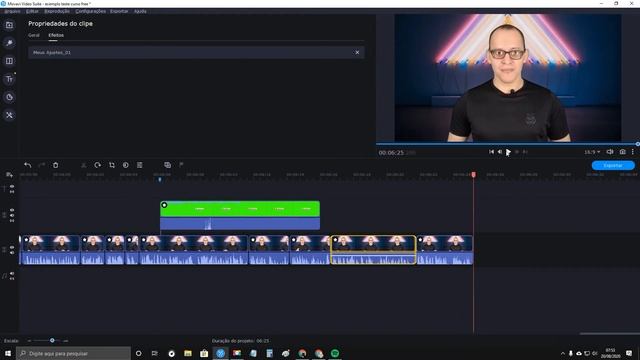Click the Windows taskbar search box
The image size is (640, 360).
73,353
